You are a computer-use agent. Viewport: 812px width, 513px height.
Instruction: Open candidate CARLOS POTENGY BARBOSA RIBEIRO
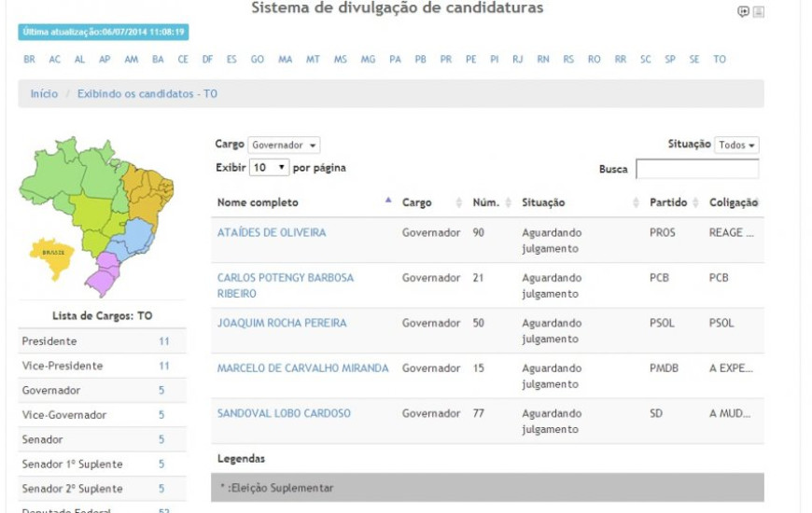click(x=286, y=285)
